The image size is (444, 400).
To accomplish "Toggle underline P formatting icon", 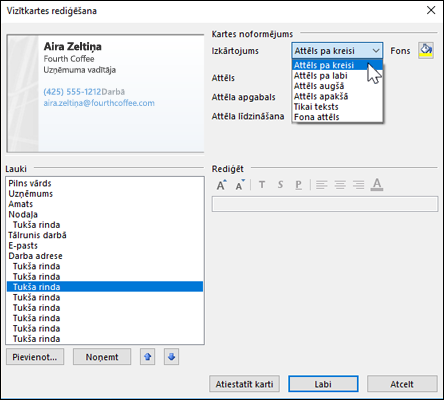I will point(298,185).
